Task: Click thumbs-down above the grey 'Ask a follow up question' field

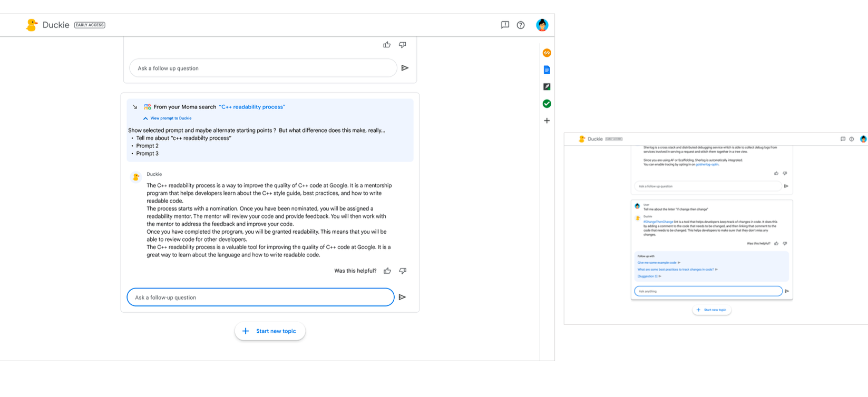Action: [x=403, y=45]
